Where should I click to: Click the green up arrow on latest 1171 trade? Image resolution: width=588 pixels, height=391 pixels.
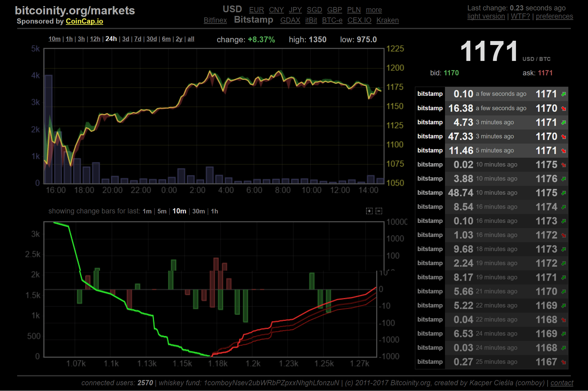[563, 94]
